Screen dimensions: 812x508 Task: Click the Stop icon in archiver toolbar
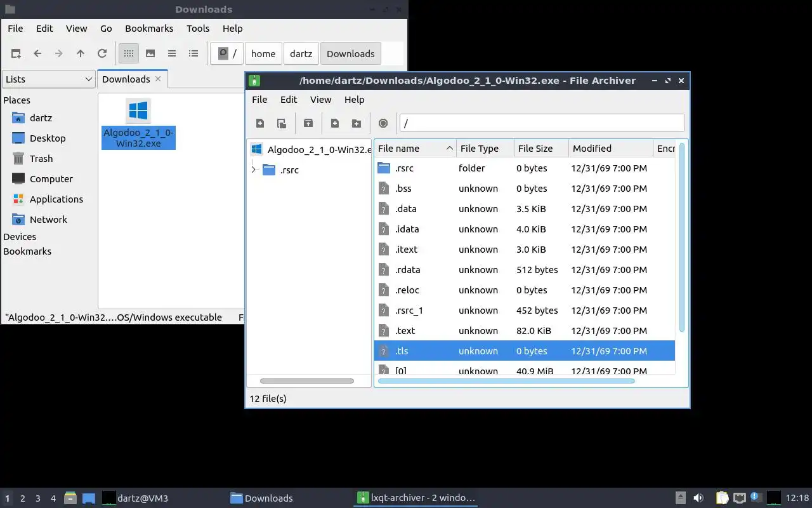[x=383, y=123]
